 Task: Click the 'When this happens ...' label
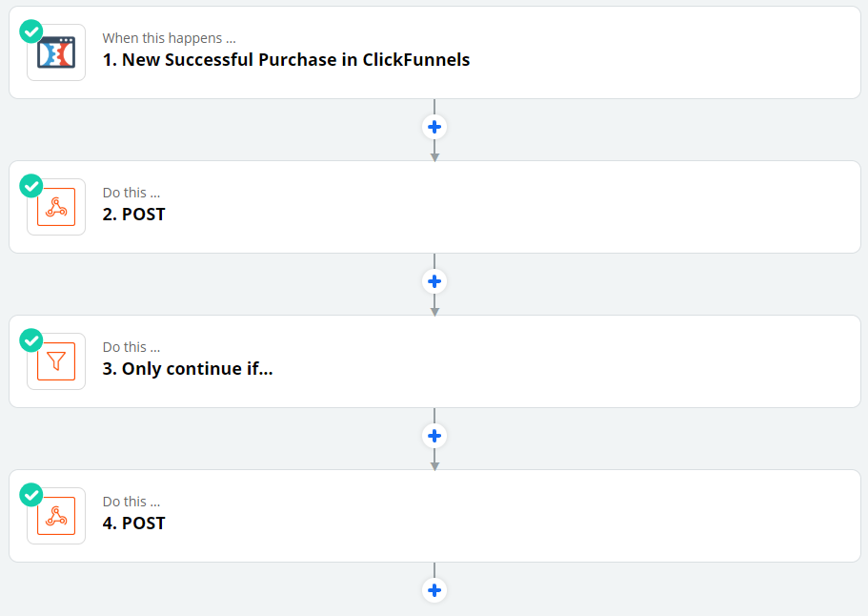[169, 38]
